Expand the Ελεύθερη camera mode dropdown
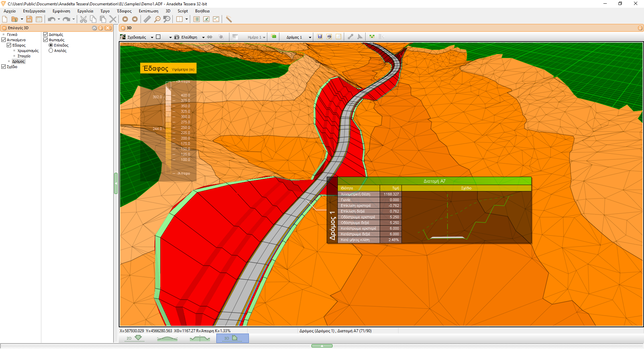This screenshot has width=644, height=349. click(x=203, y=37)
